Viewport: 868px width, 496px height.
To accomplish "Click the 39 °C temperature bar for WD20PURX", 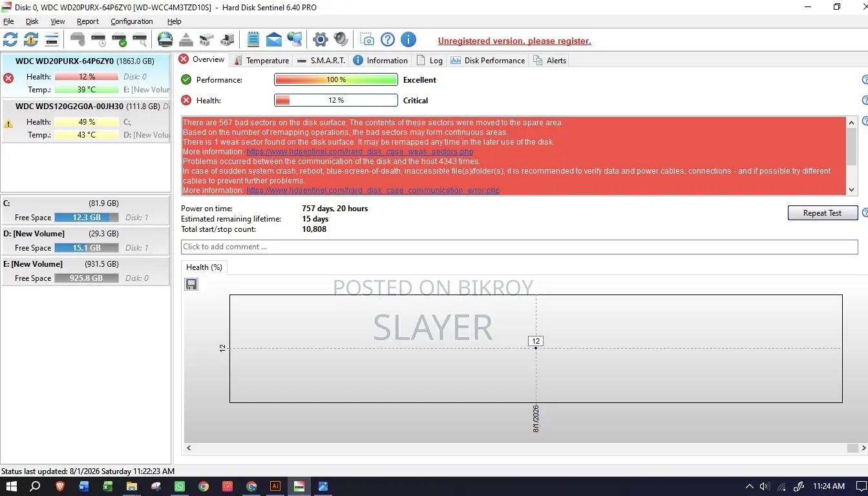I will click(87, 90).
